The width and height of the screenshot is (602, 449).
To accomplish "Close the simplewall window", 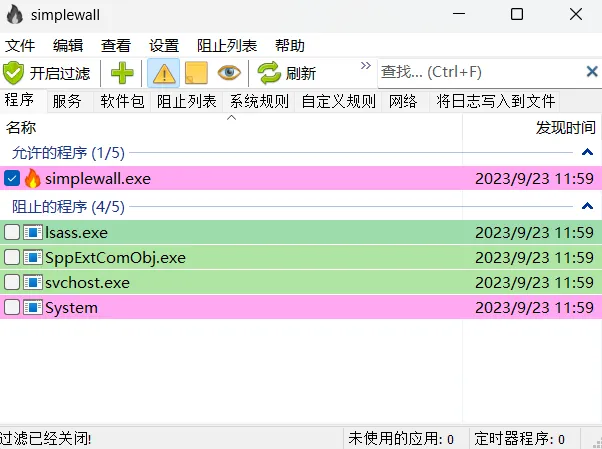I will 576,14.
